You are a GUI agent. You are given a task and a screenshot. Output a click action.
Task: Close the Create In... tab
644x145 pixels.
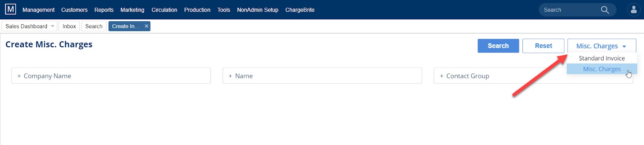pyautogui.click(x=147, y=26)
